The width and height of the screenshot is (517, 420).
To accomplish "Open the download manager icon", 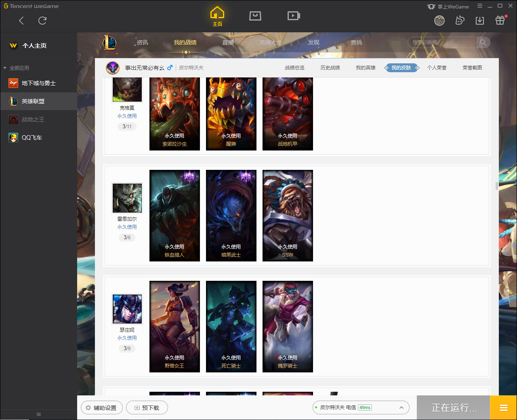I will tap(480, 21).
